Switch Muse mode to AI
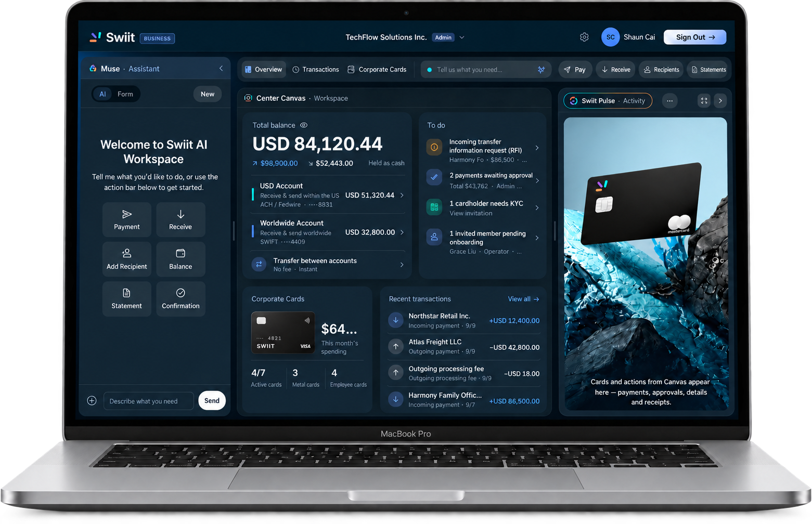Viewport: 812px width, 524px height. [x=102, y=94]
